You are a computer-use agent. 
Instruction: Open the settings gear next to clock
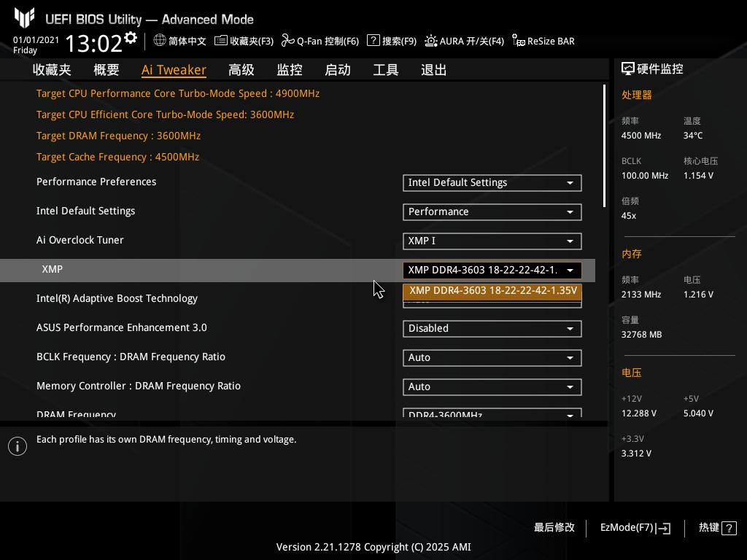[x=131, y=37]
